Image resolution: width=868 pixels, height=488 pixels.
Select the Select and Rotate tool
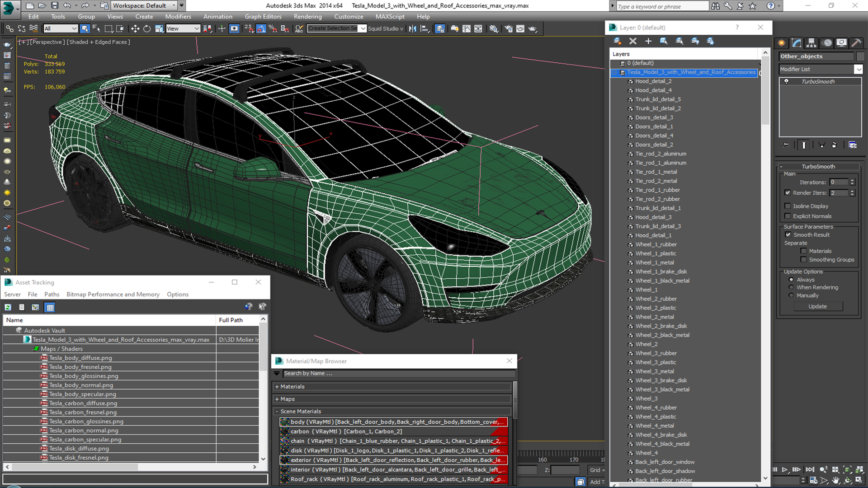coord(147,28)
